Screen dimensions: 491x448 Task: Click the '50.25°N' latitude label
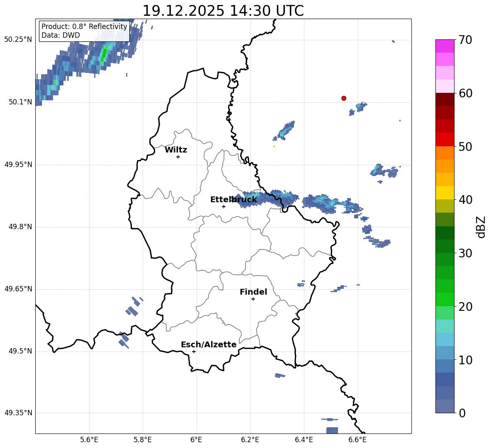(18, 40)
